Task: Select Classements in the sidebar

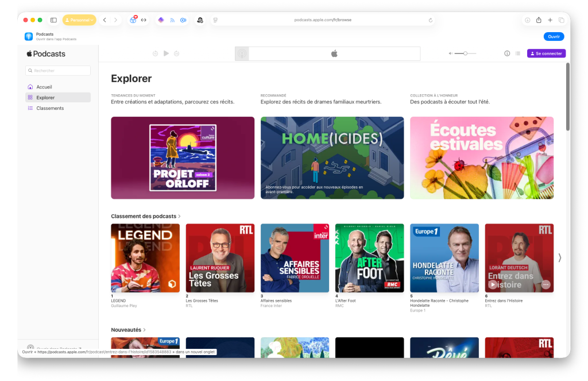Action: pyautogui.click(x=50, y=108)
